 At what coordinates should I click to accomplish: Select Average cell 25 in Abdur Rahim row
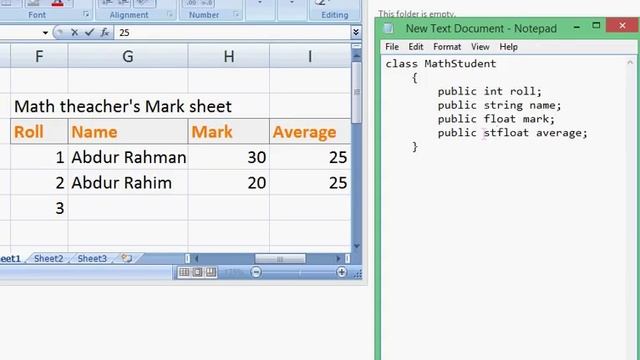(x=310, y=182)
